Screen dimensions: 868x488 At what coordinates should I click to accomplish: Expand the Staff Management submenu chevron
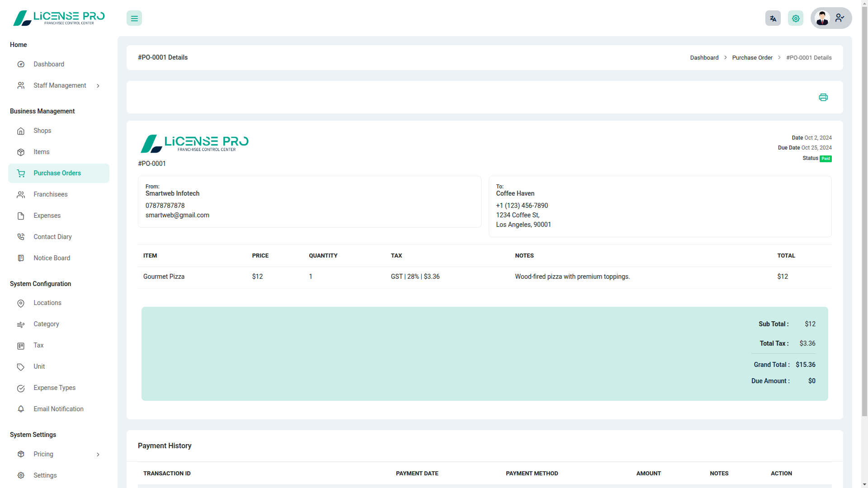tap(98, 86)
